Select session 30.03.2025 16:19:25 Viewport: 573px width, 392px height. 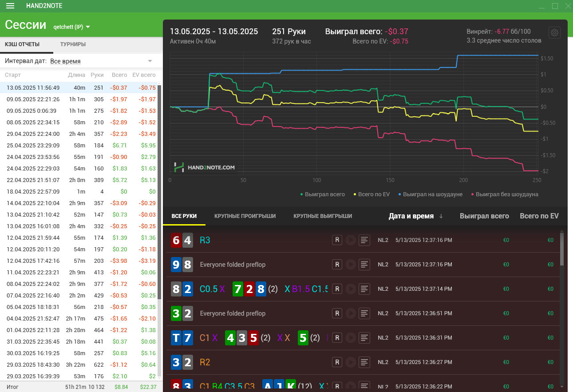(79, 353)
